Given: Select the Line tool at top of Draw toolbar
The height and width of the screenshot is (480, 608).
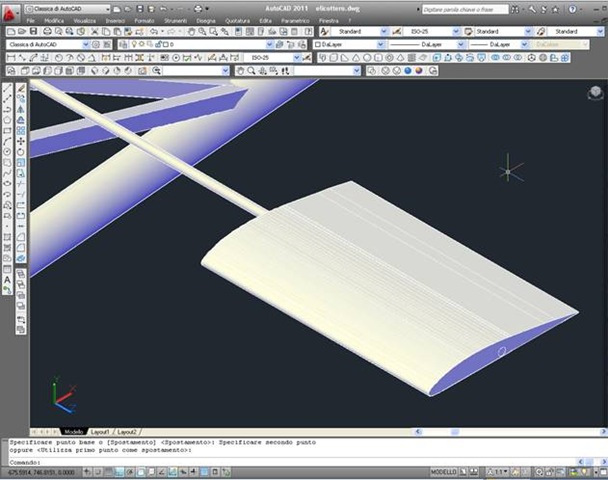Looking at the screenshot, I should click(x=8, y=89).
